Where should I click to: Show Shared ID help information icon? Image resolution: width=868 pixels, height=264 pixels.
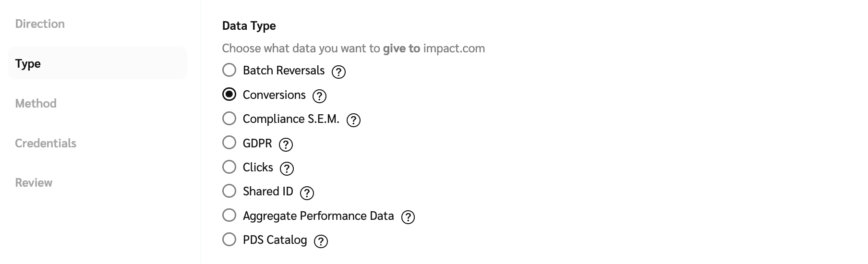pyautogui.click(x=307, y=193)
